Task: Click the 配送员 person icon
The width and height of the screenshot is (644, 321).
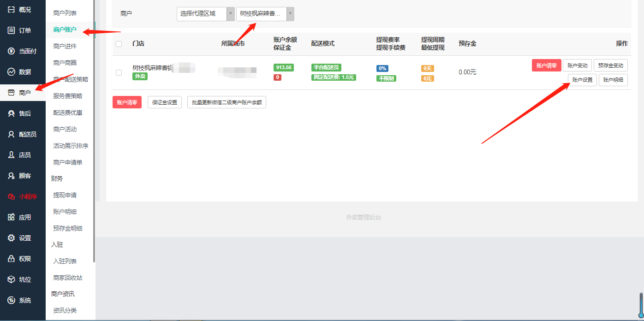Action: (12, 134)
